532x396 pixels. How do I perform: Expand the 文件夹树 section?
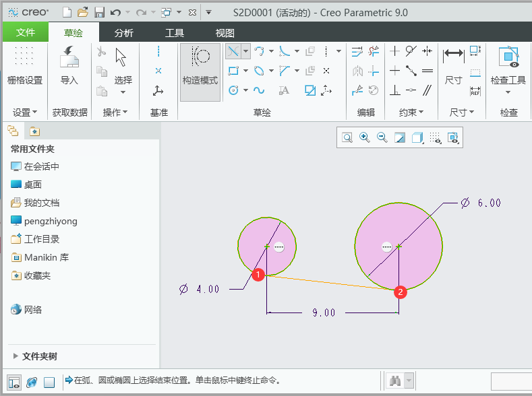(16, 356)
